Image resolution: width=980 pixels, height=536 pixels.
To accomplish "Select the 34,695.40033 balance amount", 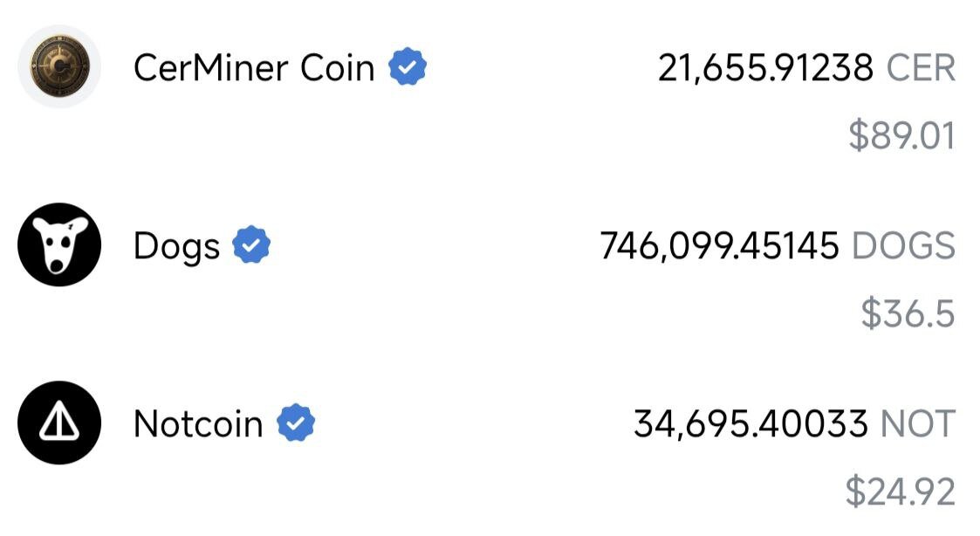I will tap(750, 424).
